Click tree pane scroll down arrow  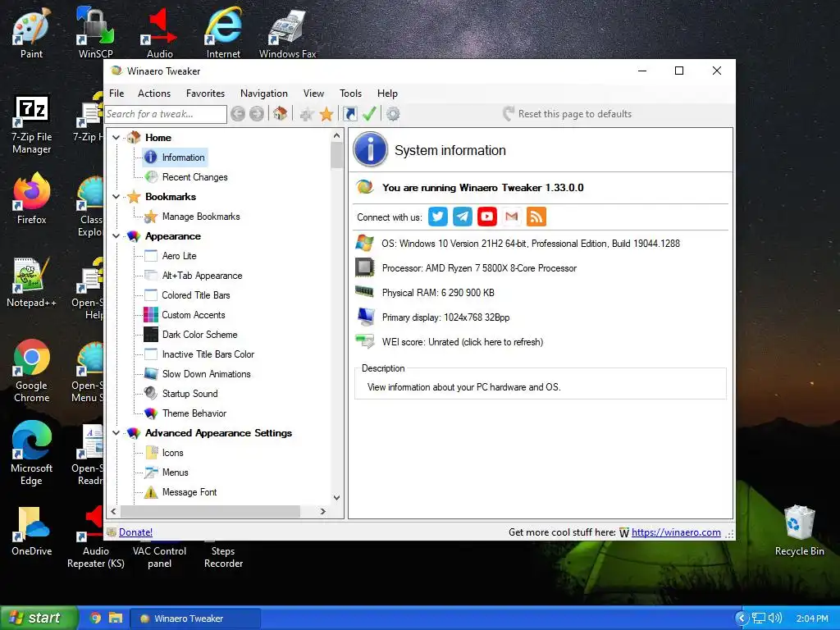(336, 497)
